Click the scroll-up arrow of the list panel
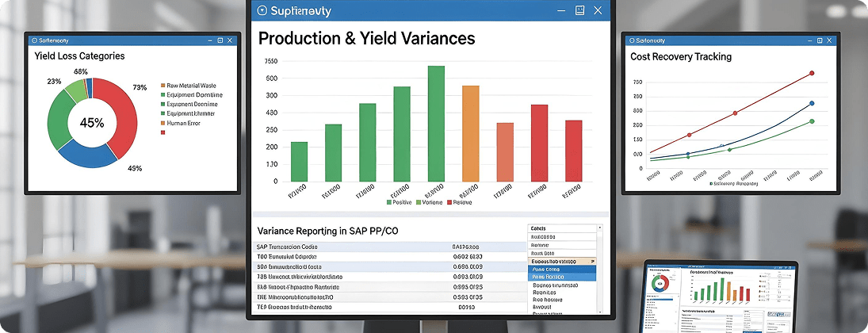 click(x=599, y=228)
